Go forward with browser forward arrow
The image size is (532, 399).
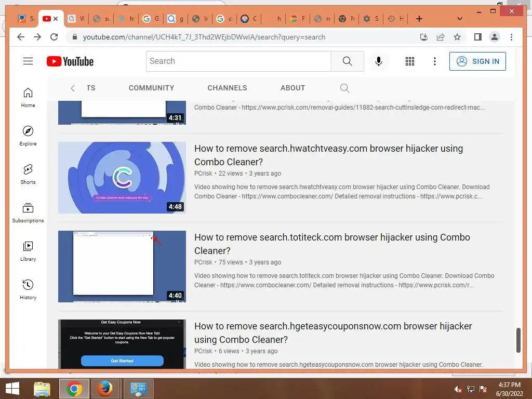tap(37, 37)
